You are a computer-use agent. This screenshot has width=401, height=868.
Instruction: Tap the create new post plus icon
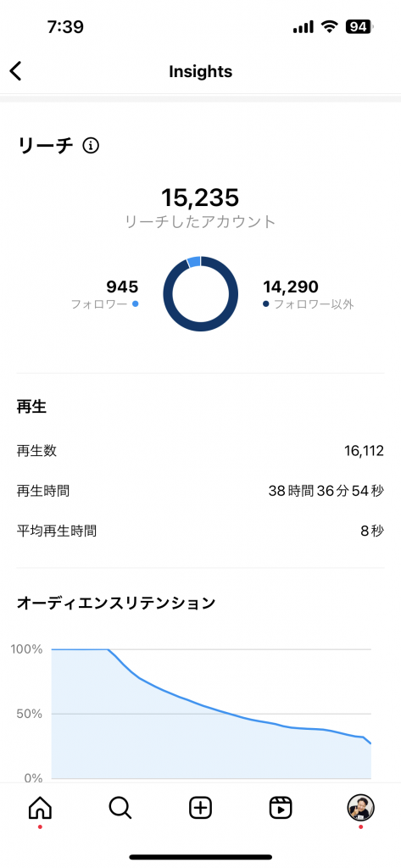(x=200, y=808)
